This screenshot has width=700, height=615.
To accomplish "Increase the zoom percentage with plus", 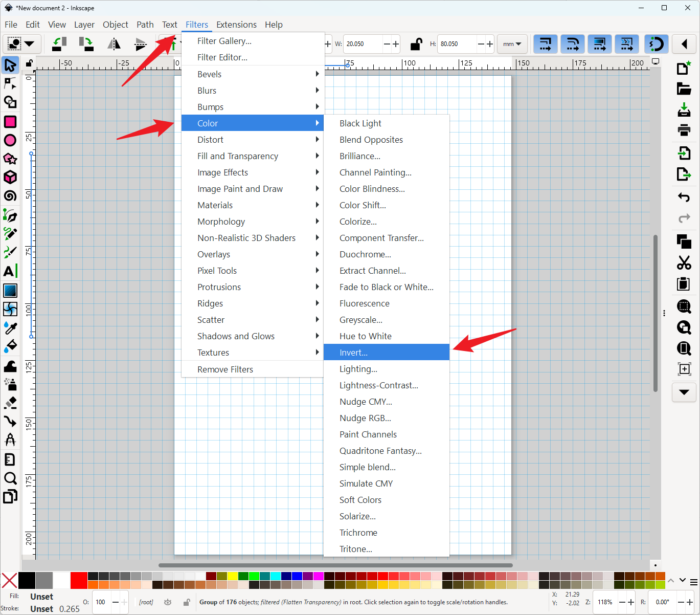I will 631,602.
